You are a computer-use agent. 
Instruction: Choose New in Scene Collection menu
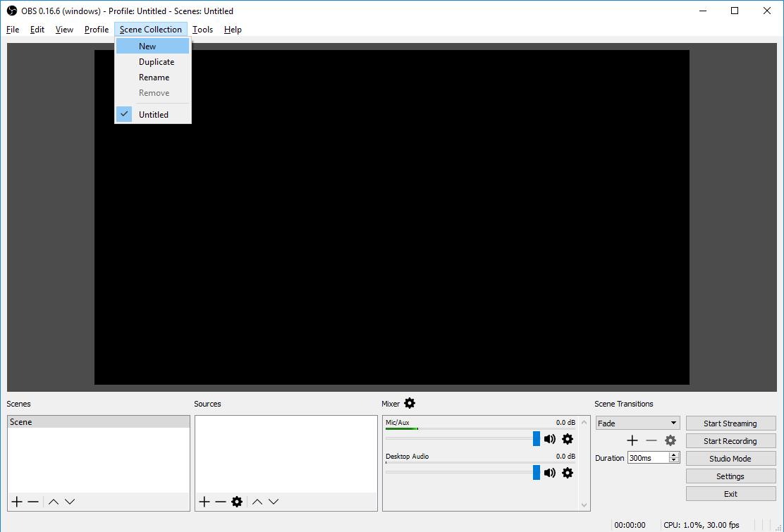[x=153, y=46]
